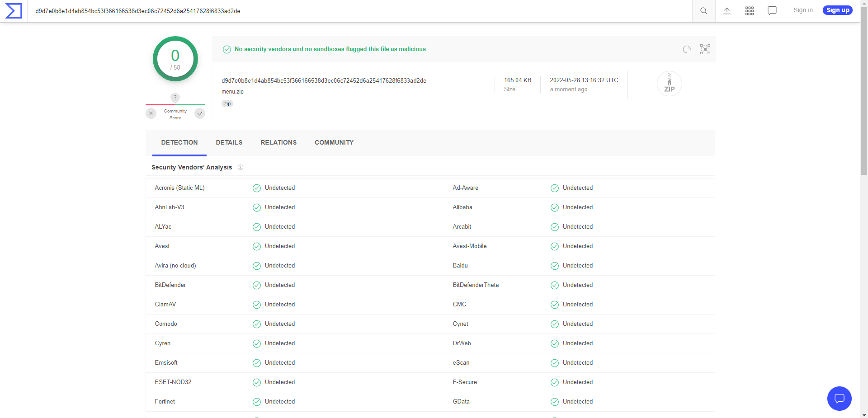Click the Undetected check icon for Fortinet
The image size is (868, 418).
(x=257, y=402)
